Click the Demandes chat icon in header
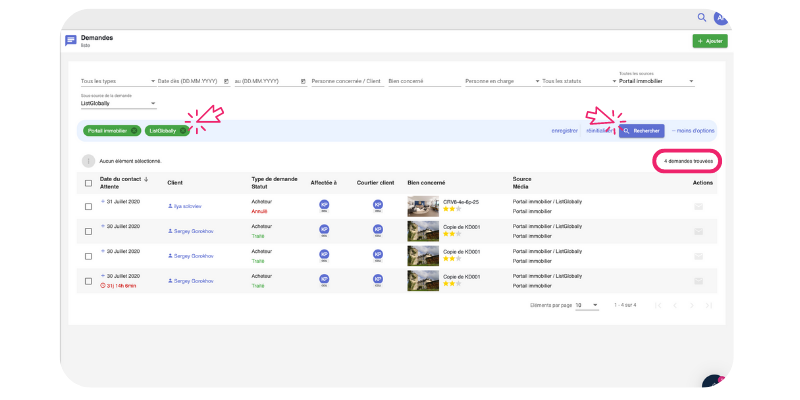 71,41
